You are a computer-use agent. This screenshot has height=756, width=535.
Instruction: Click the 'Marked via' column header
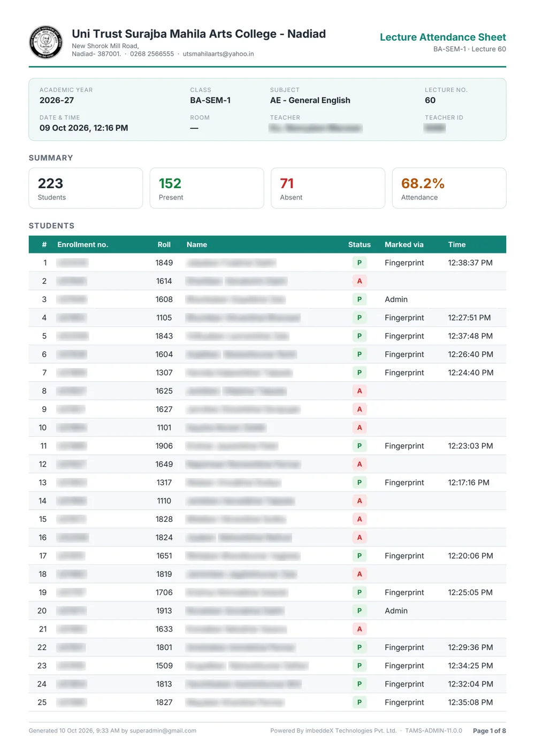pyautogui.click(x=404, y=244)
